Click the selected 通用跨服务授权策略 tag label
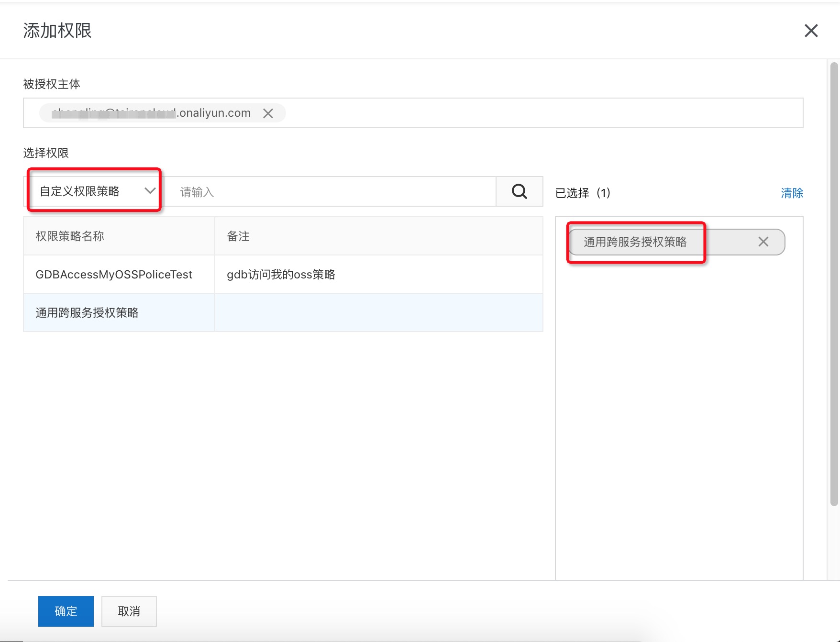 click(635, 242)
